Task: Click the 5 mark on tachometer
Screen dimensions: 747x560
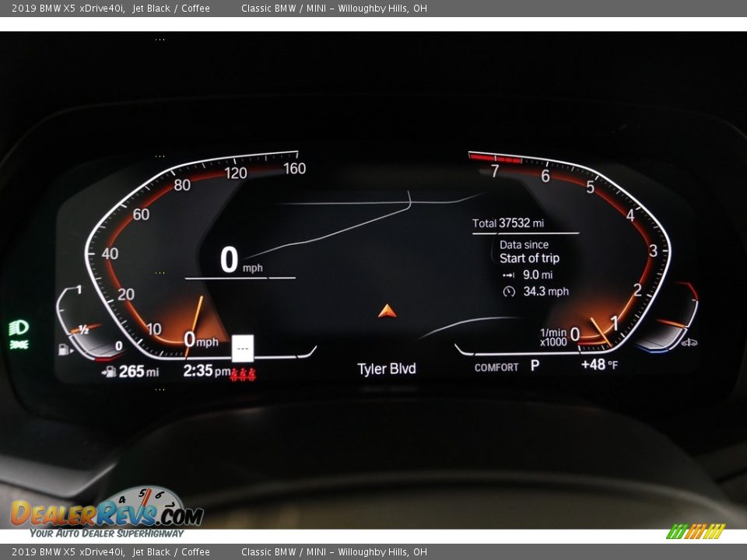Action: [x=591, y=187]
